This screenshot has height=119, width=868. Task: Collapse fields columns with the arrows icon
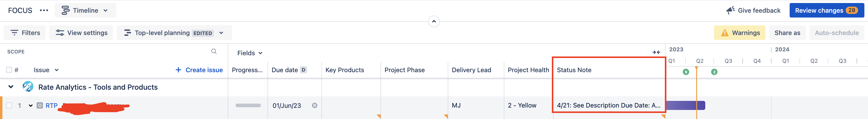(x=656, y=52)
